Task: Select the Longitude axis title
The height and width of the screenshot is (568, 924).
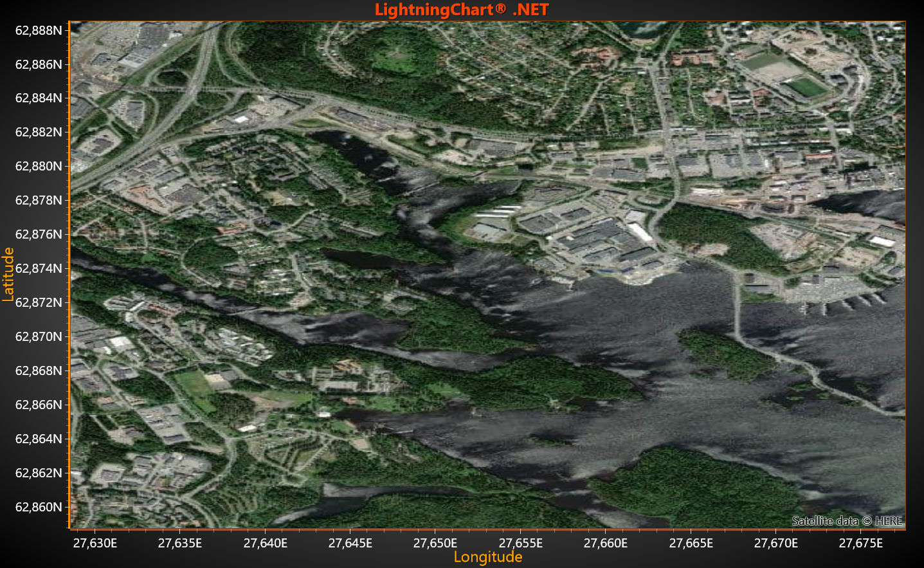Action: tap(488, 557)
